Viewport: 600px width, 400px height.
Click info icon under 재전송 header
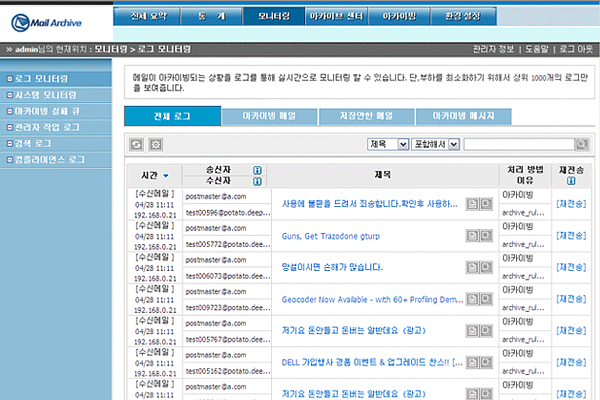coord(570,182)
